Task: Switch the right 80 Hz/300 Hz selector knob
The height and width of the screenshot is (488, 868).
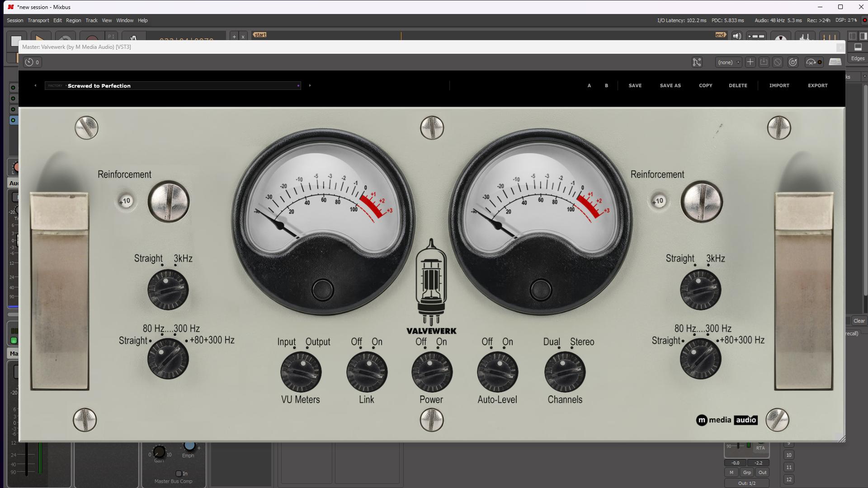Action: 700,359
